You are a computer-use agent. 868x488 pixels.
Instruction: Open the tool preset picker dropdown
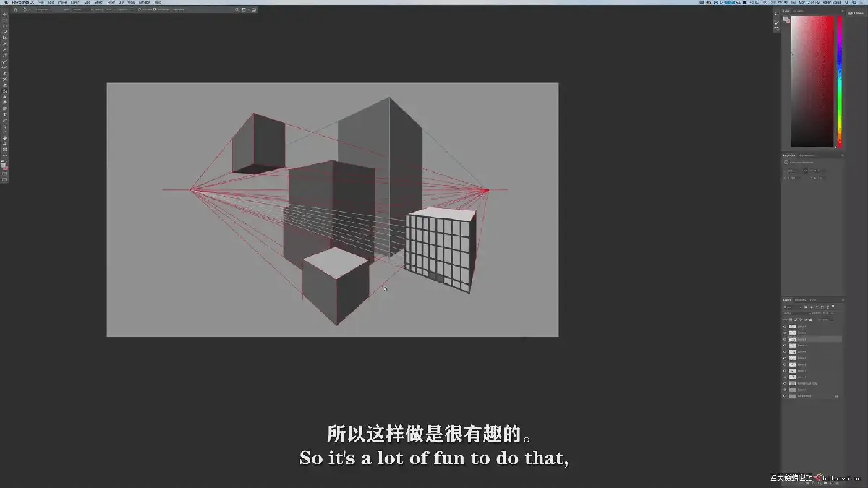point(26,9)
